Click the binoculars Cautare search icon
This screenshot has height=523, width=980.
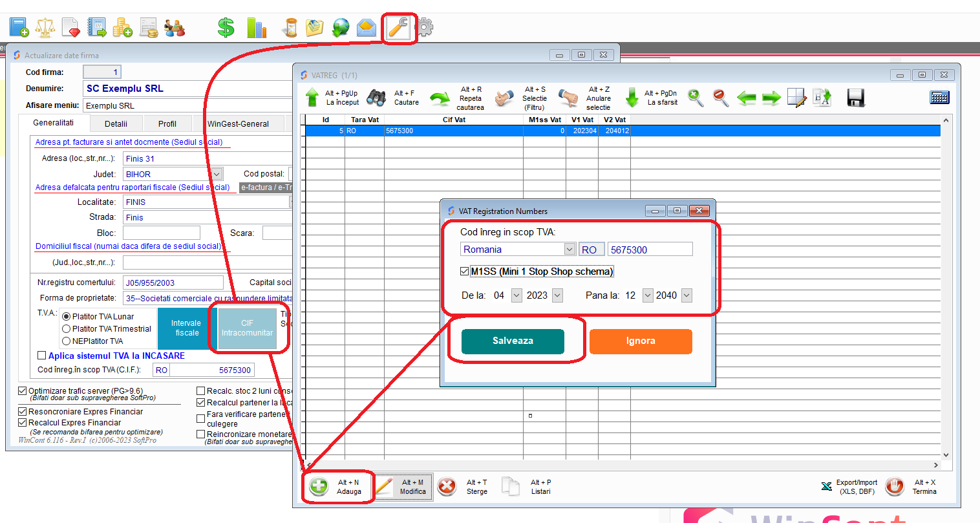click(376, 98)
